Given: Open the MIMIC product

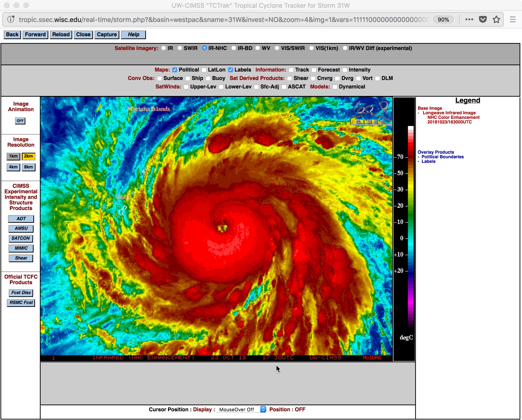Looking at the screenshot, I should [21, 248].
